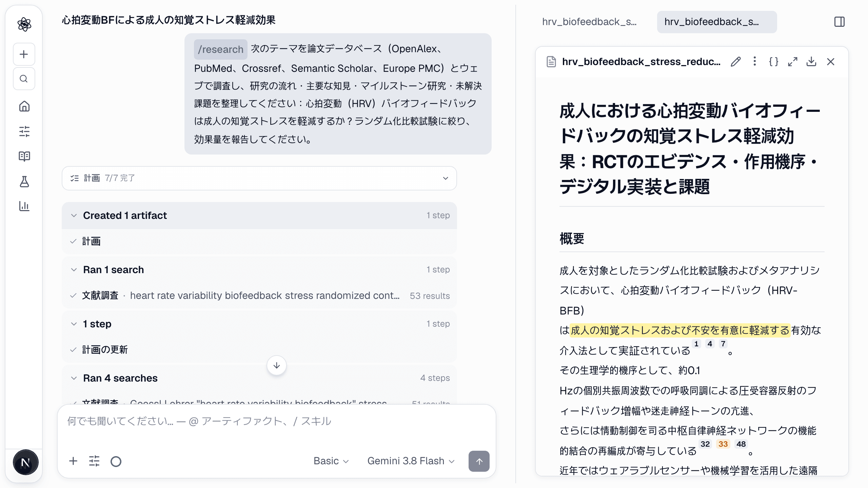Open search from the sidebar magnifier icon
Viewport: 868px width, 488px height.
point(24,79)
